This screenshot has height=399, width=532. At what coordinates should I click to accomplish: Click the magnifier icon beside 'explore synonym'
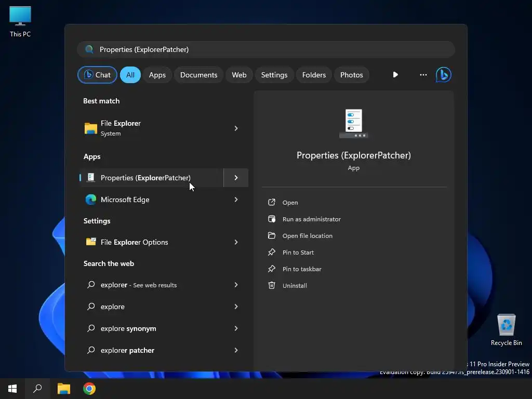(x=90, y=328)
